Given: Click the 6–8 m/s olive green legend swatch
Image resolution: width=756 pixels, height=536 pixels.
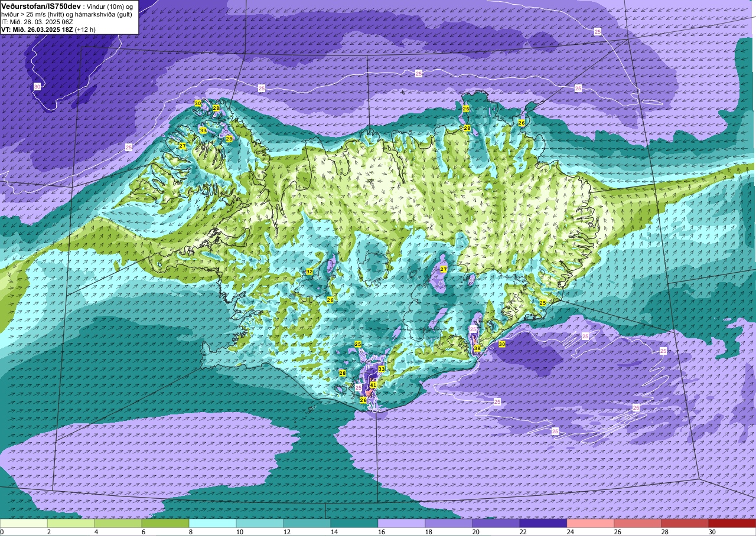Looking at the screenshot, I should click(165, 523).
